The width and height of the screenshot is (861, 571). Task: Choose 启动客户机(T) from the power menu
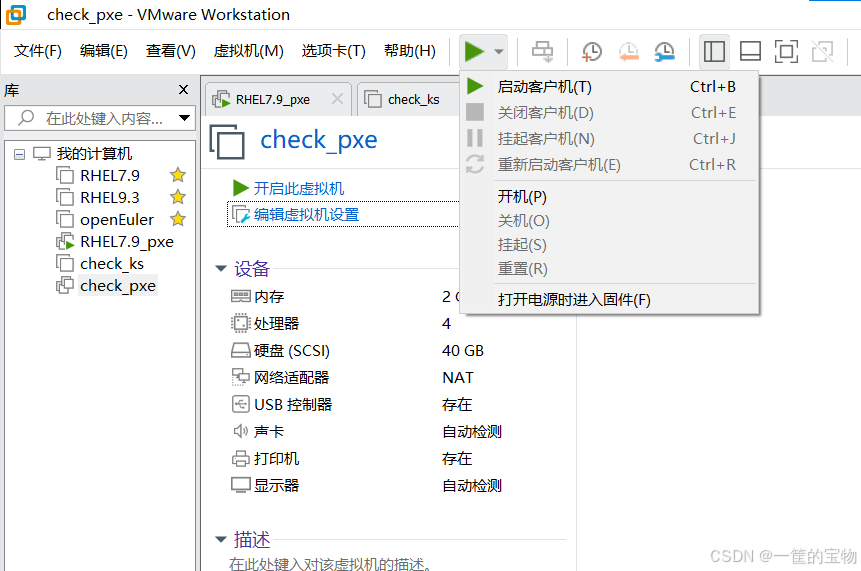click(x=610, y=87)
